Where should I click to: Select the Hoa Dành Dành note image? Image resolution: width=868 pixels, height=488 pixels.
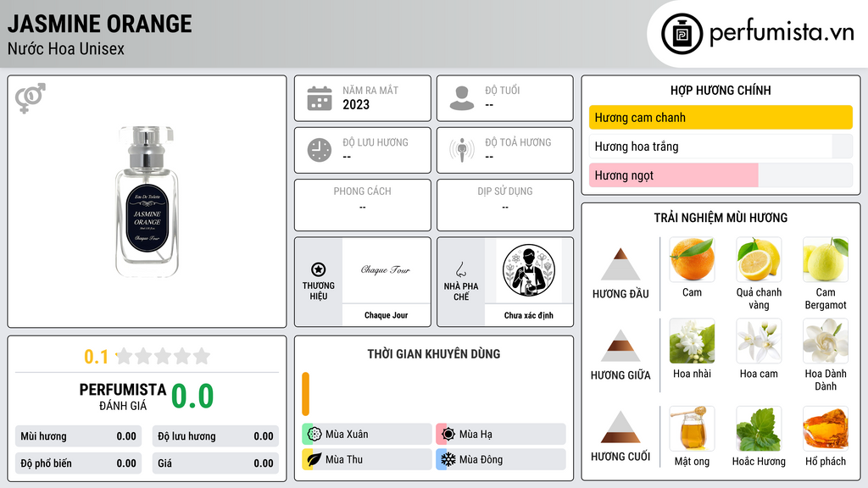[x=826, y=341]
